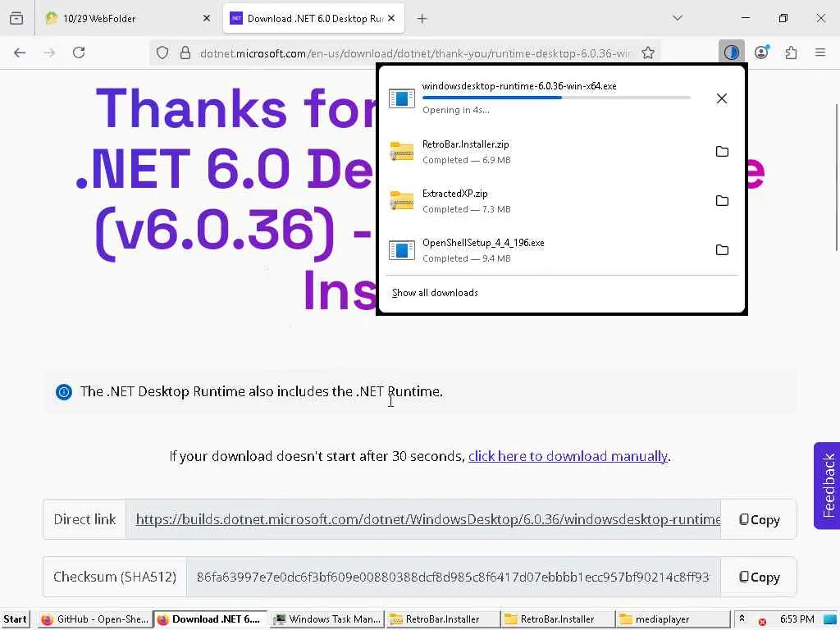Click the Opening in 4s status text
The image size is (840, 630).
point(456,111)
